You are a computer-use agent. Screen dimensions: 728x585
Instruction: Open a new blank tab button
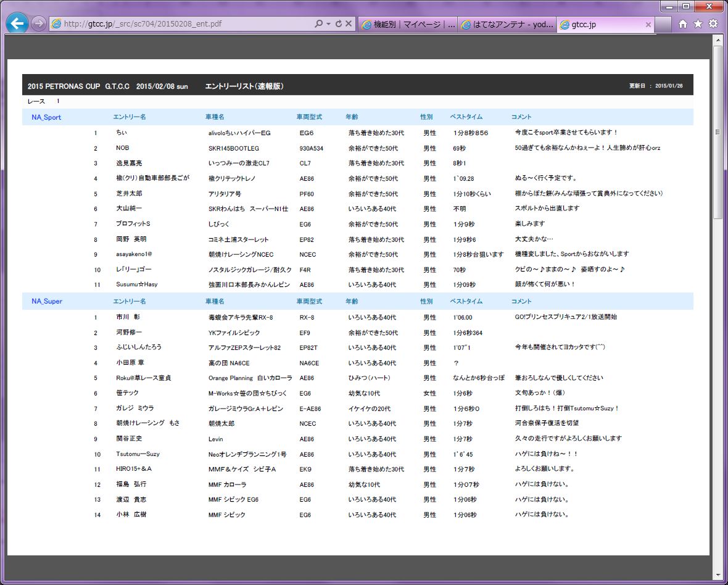tap(663, 25)
